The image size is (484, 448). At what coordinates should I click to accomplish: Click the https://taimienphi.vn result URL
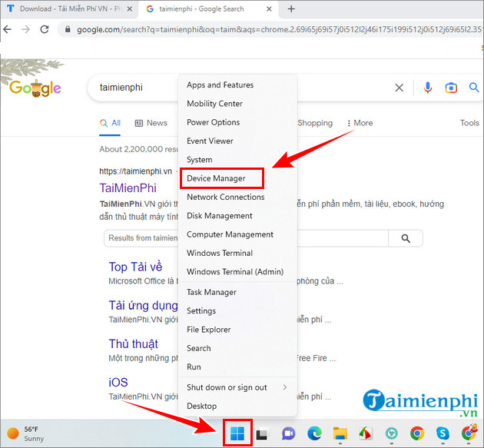point(135,171)
